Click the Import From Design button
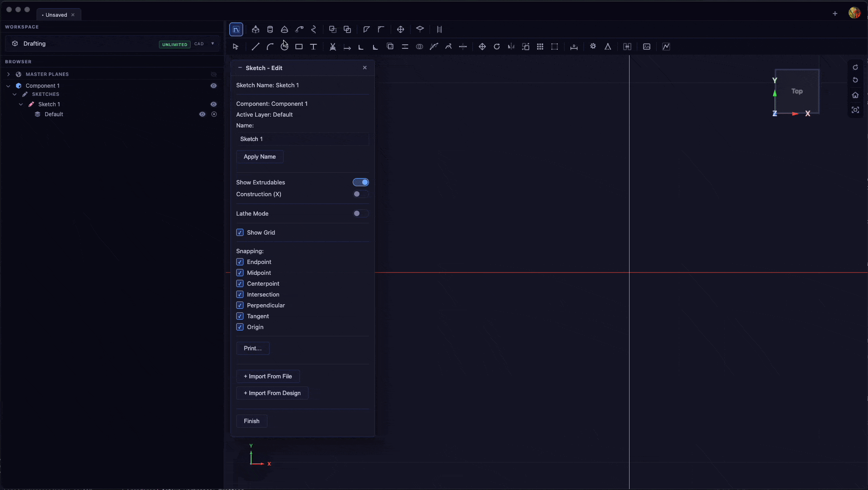This screenshot has height=490, width=868. (x=272, y=393)
